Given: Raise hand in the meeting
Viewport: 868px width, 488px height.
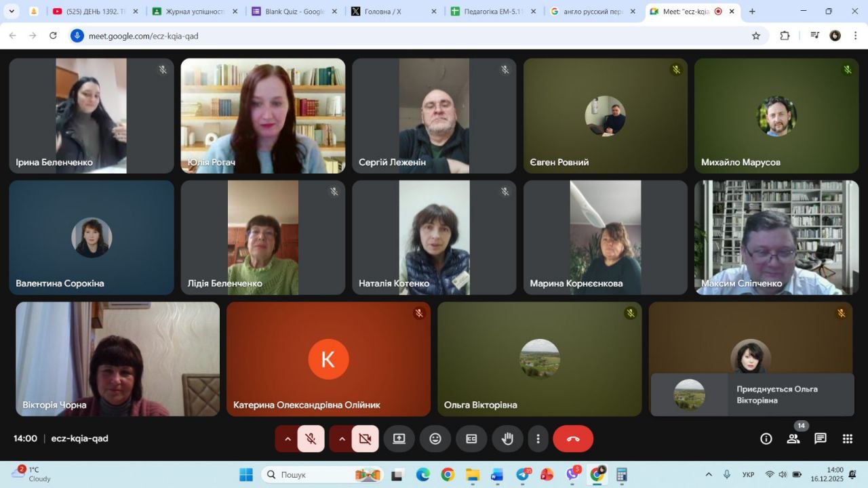Looking at the screenshot, I should coord(507,439).
